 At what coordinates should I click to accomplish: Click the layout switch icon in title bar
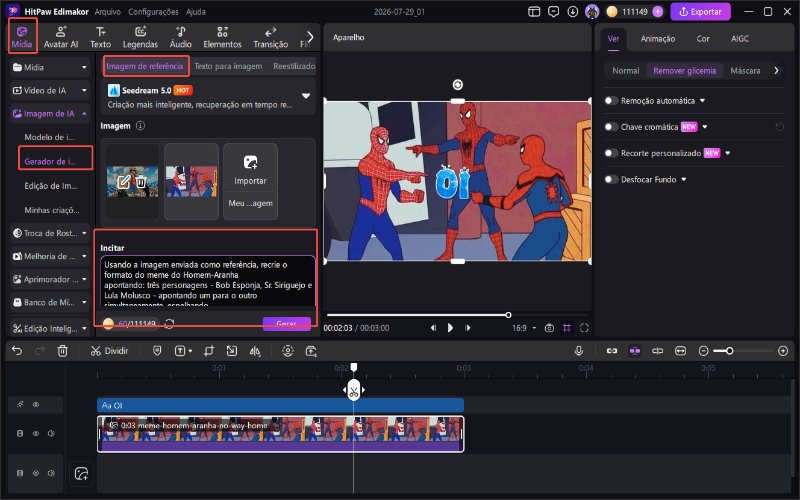pyautogui.click(x=534, y=12)
